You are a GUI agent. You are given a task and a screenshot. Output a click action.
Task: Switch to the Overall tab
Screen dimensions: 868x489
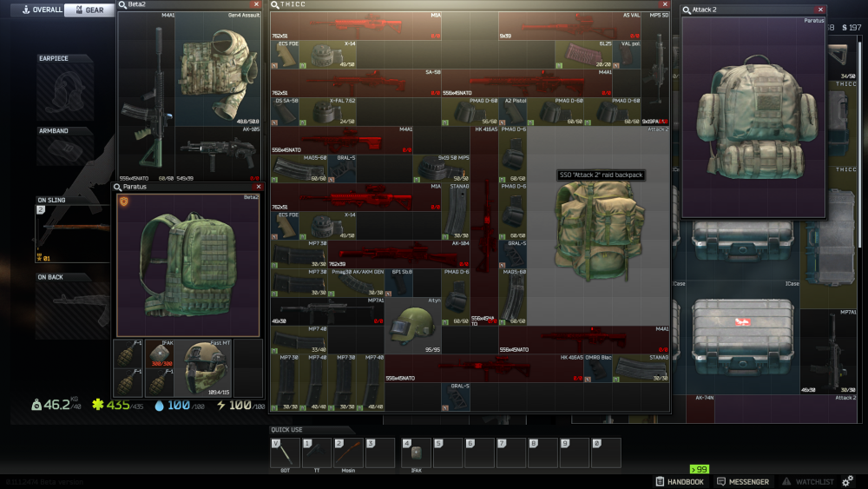(x=36, y=10)
